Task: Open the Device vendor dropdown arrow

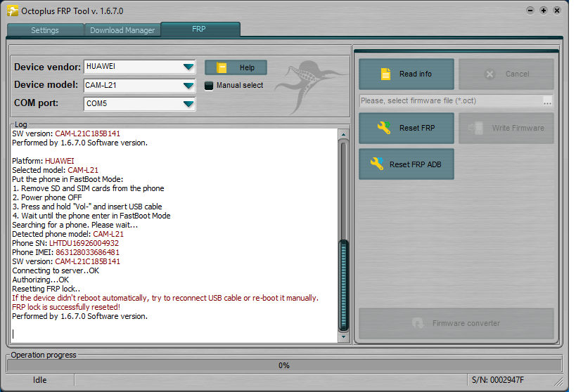Action: (x=188, y=67)
